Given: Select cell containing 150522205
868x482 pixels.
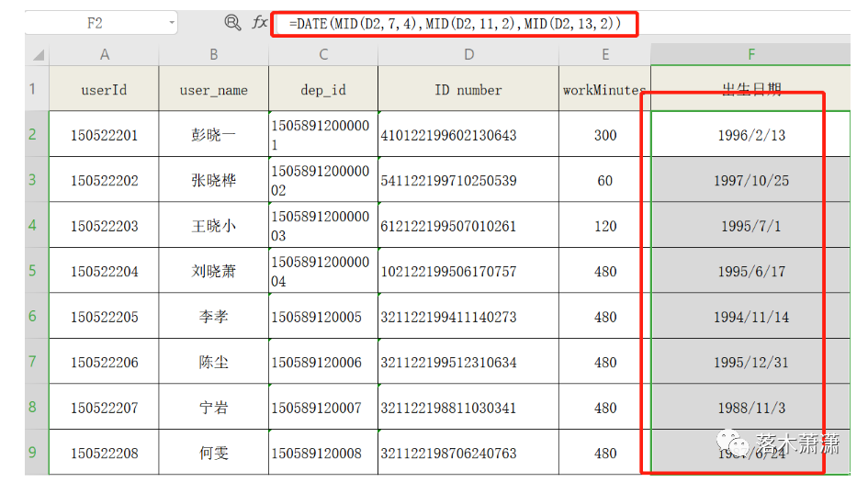Looking at the screenshot, I should click(x=104, y=316).
